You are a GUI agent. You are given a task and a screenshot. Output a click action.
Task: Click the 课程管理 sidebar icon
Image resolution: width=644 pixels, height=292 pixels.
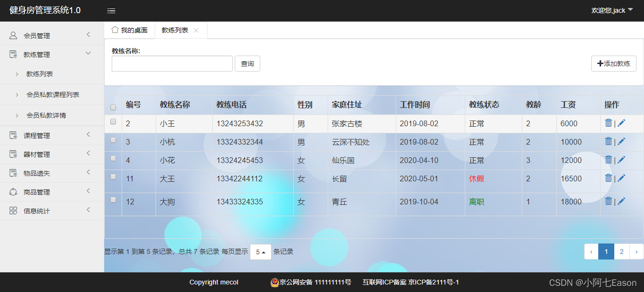(13, 135)
